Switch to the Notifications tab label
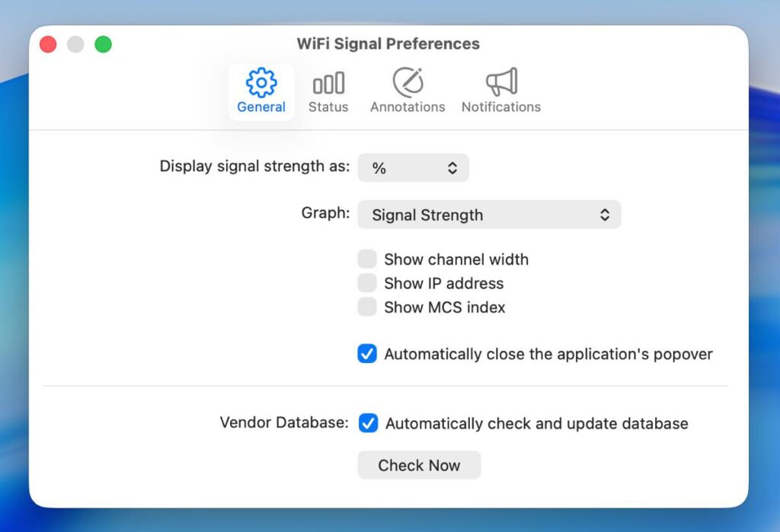Screen dimensions: 780x532 501,107
